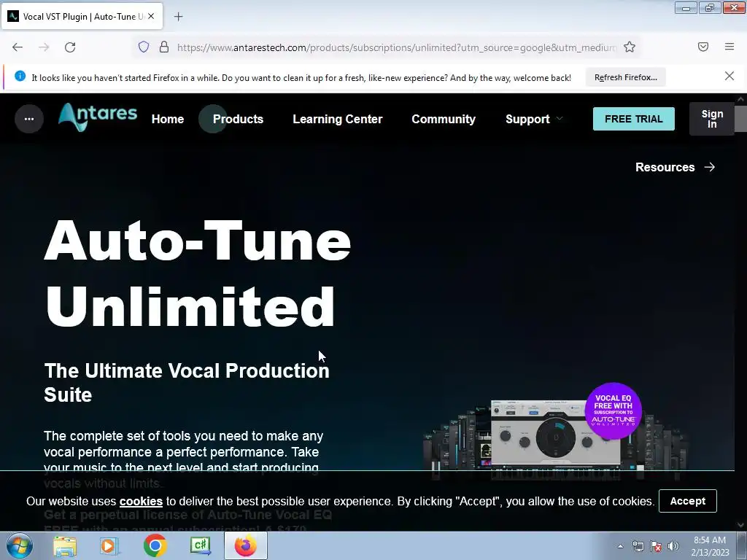Viewport: 747px width, 560px height.
Task: Open the three-dot menu beside Antares logo
Action: [x=29, y=119]
